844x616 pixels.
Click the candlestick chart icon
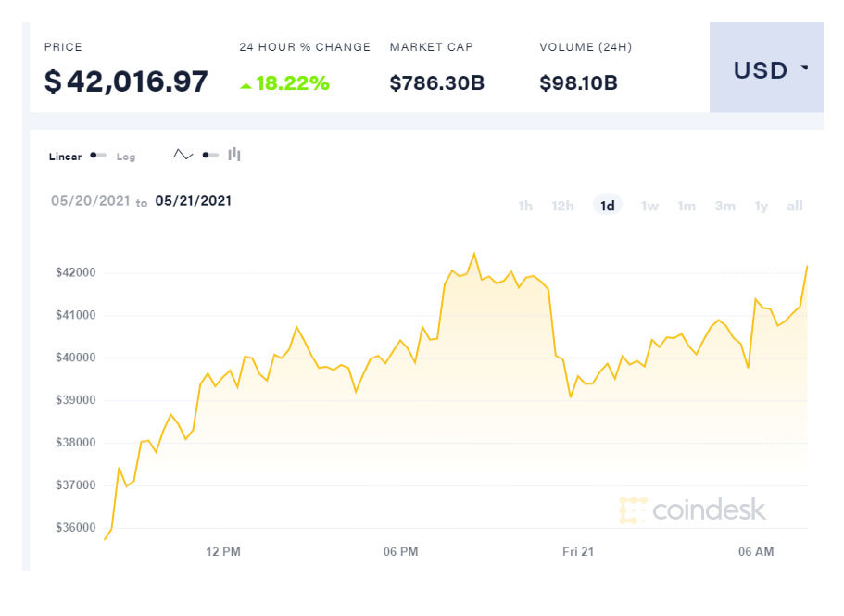234,155
